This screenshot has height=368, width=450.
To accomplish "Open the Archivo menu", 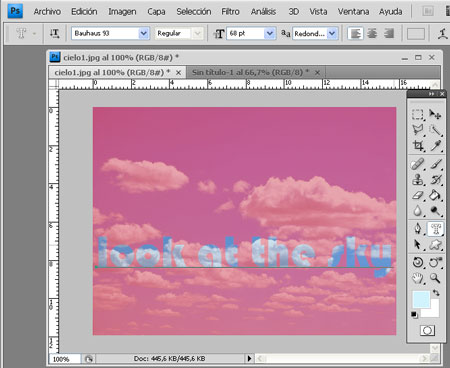I will (x=47, y=12).
